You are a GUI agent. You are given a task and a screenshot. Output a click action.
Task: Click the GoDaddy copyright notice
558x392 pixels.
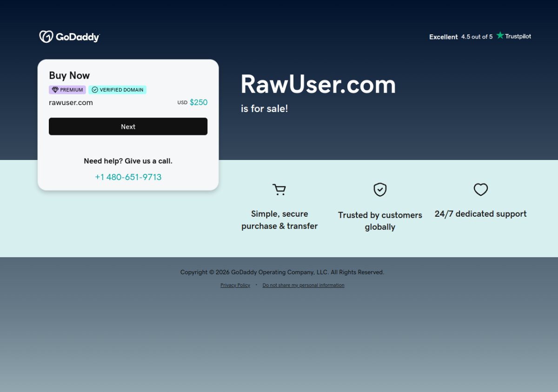282,272
